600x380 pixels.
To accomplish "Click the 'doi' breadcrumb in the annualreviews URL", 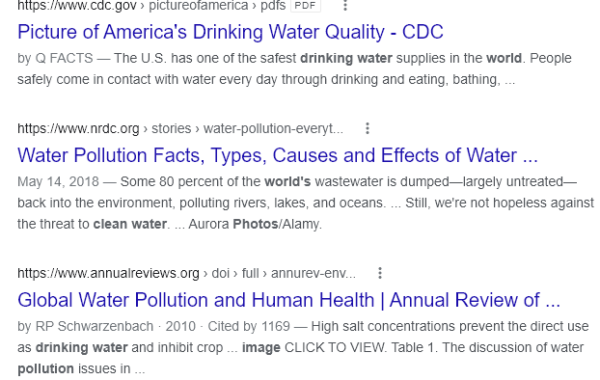I will point(220,273).
